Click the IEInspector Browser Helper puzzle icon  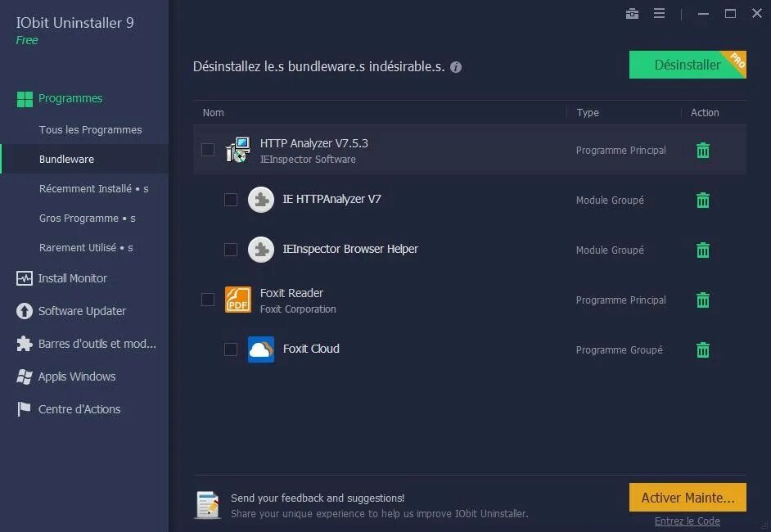[261, 250]
